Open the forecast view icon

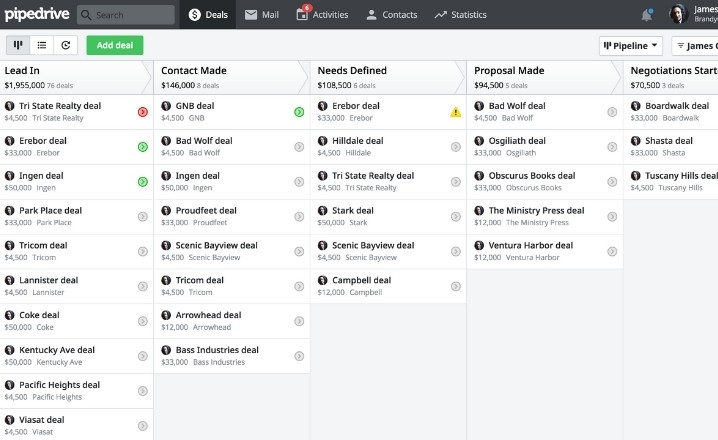tap(65, 45)
